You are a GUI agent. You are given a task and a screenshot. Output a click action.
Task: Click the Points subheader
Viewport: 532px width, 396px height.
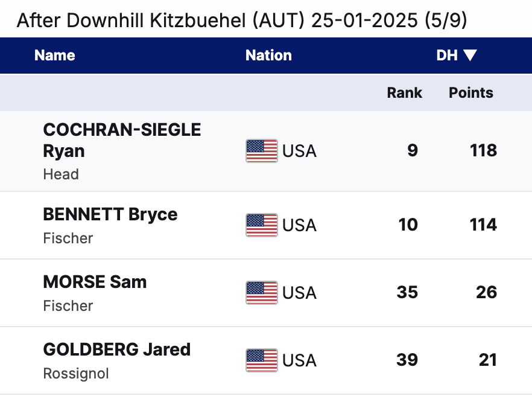pyautogui.click(x=471, y=93)
